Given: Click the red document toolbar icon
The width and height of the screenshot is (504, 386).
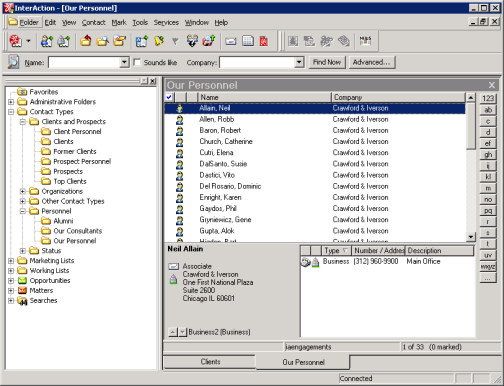Looking at the screenshot, I should [264, 41].
